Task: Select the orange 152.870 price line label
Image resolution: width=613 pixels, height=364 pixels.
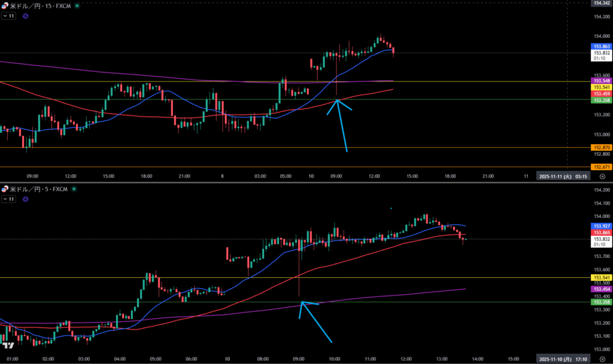Action: coord(600,147)
